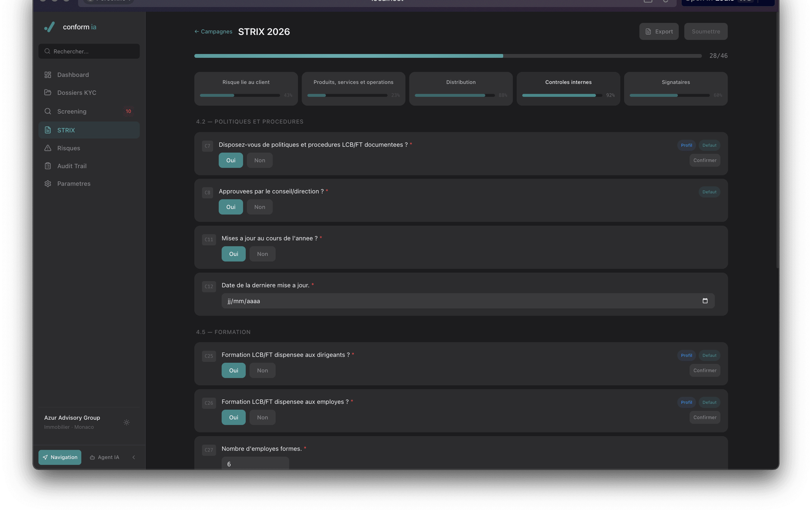
Task: Select Non for question C7
Action: coord(259,161)
